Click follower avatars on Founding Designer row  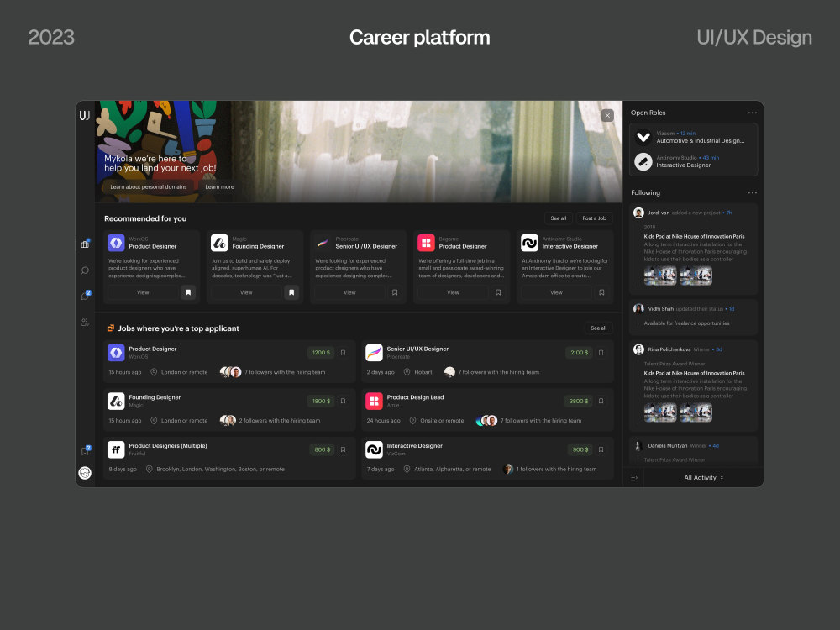pyautogui.click(x=228, y=421)
